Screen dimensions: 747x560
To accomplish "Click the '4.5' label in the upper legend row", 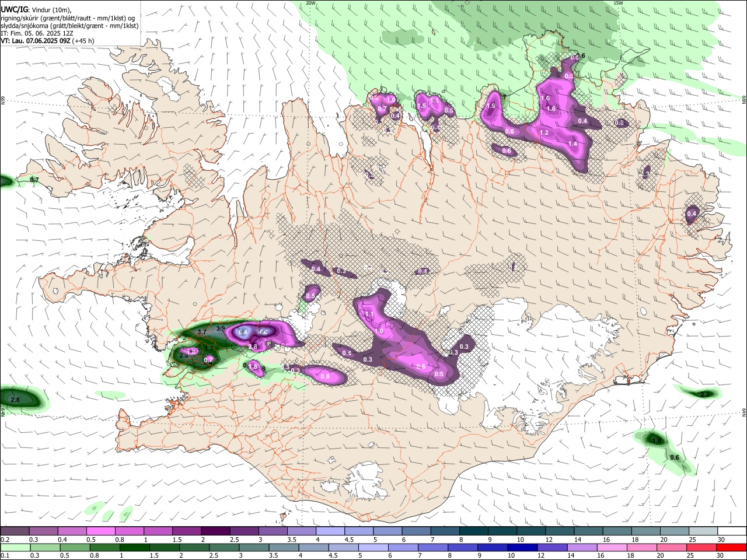I will pos(349,540).
